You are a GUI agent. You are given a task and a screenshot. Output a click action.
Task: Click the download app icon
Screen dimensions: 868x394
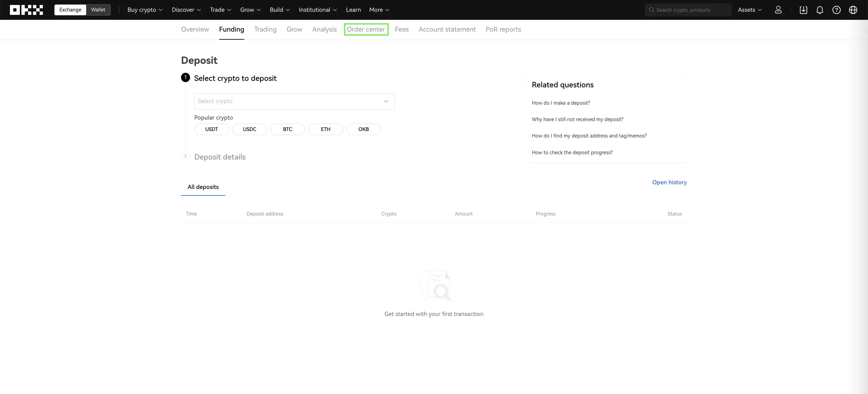[803, 10]
